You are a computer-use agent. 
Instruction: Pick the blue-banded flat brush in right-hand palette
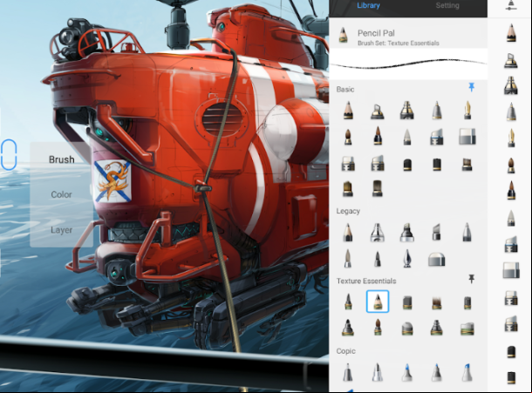511,244
